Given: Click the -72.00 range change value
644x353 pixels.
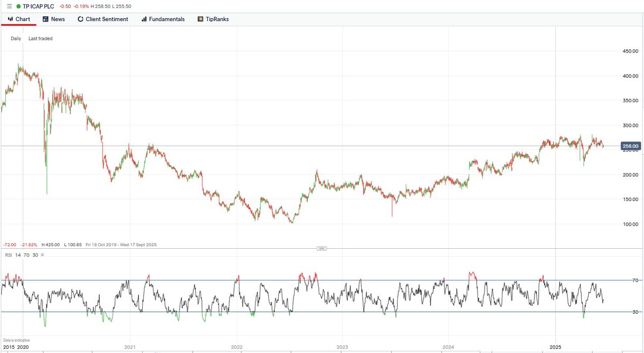Looking at the screenshot, I should point(9,245).
